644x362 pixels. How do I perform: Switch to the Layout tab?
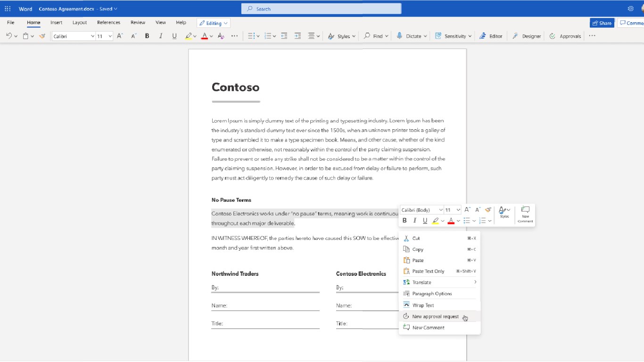click(x=80, y=23)
